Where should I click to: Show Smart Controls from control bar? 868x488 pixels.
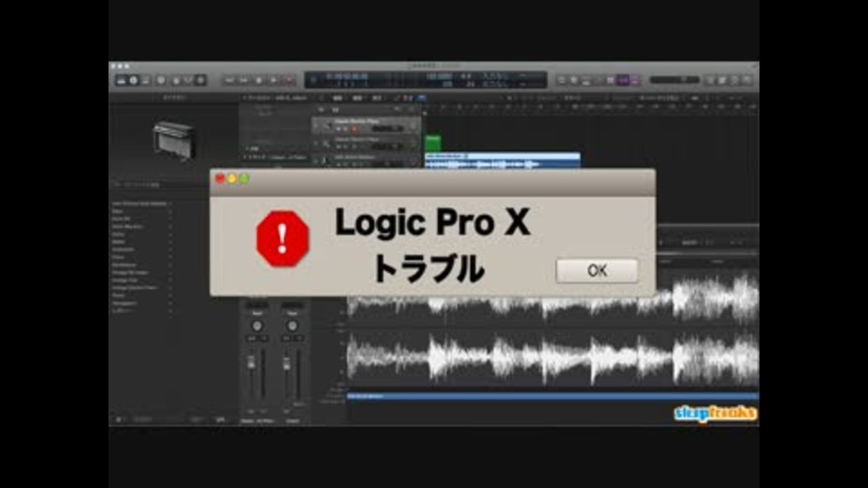pyautogui.click(x=176, y=80)
